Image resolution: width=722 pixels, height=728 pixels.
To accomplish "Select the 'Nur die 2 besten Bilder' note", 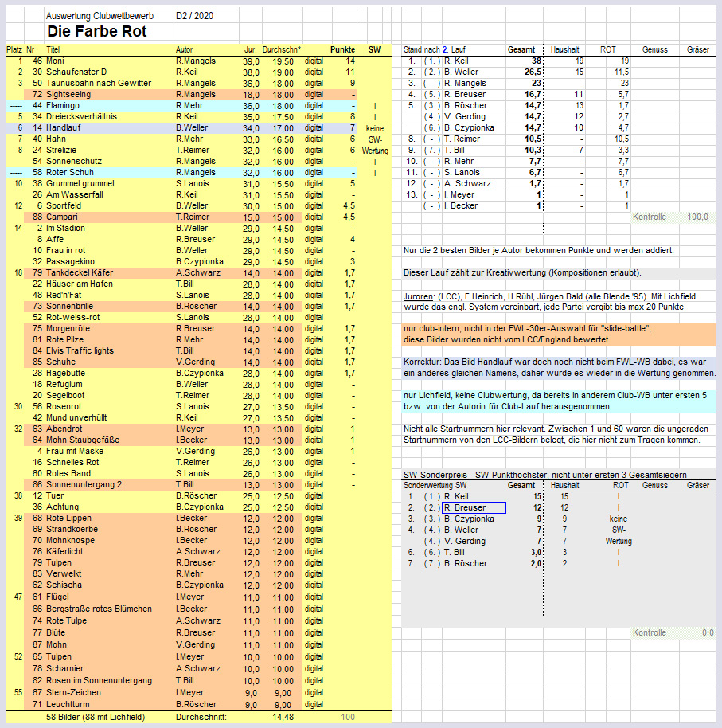I will pos(539,250).
